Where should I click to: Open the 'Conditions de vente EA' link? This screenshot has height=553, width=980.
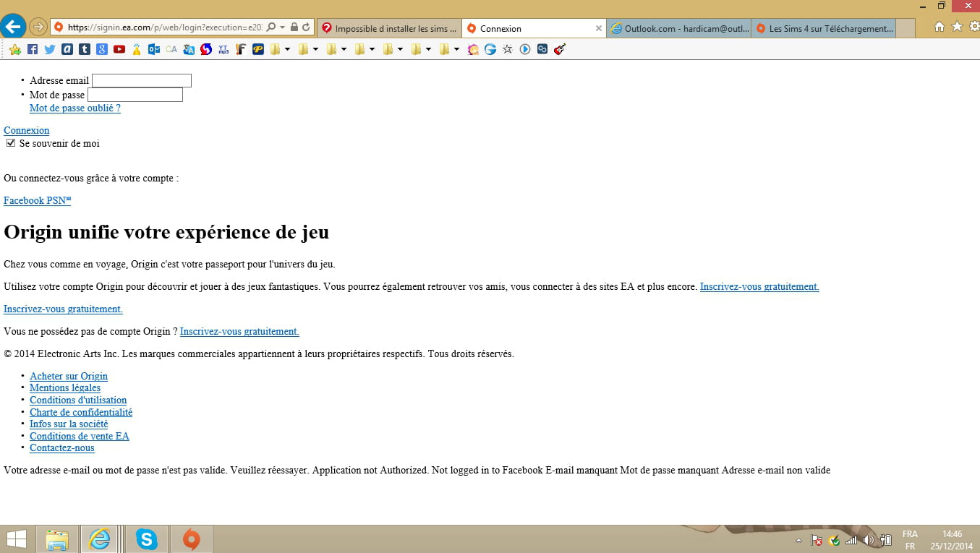point(80,436)
